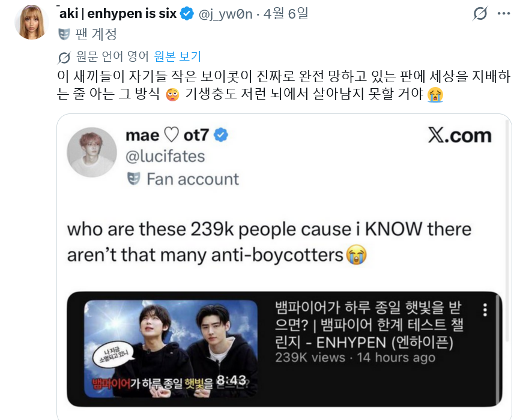Click 원본 보기 to view original text

pos(178,56)
